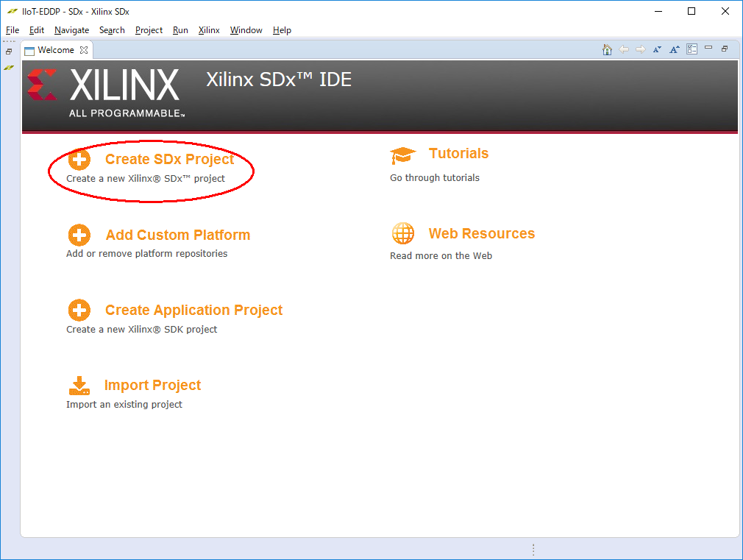Click the Tutorials graduation cap icon

pos(403,155)
